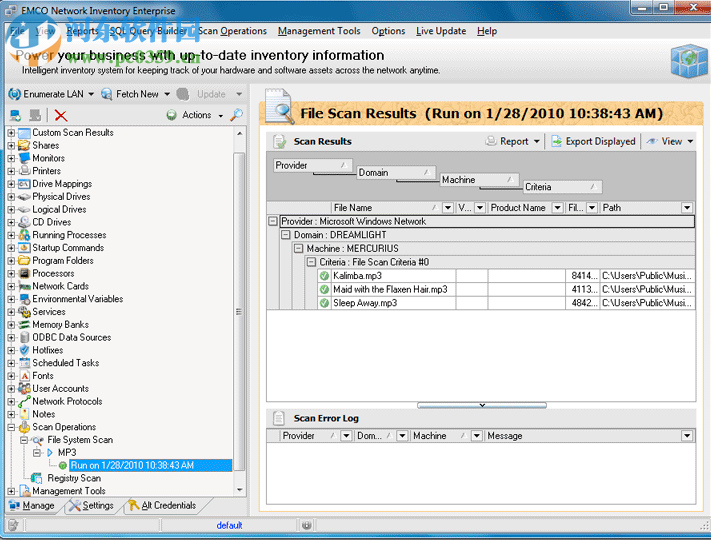The image size is (711, 540).
Task: Open the Fetch New dropdown arrow
Action: click(x=167, y=94)
